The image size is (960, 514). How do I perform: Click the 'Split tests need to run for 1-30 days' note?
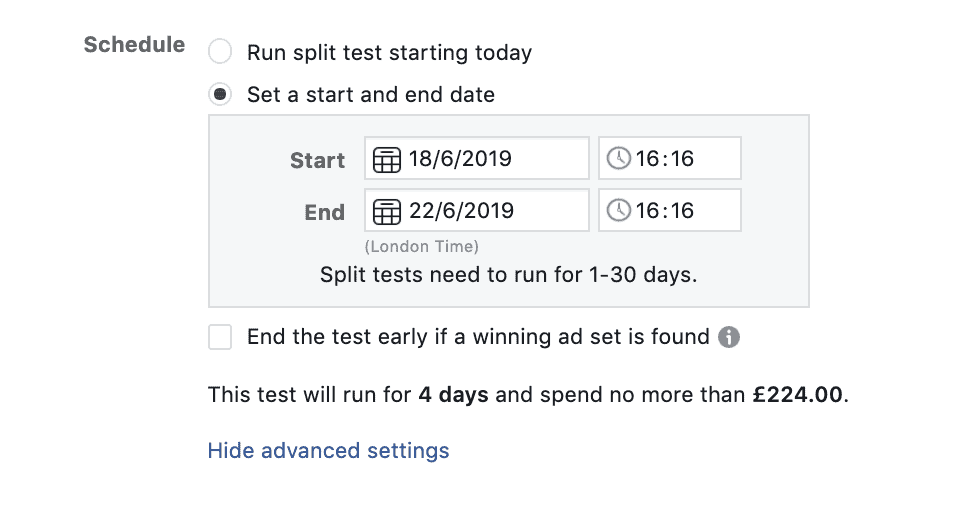click(509, 275)
